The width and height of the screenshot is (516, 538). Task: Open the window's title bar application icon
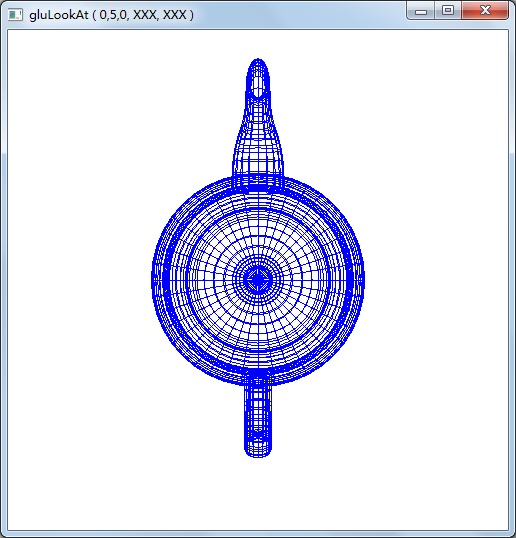tap(15, 15)
